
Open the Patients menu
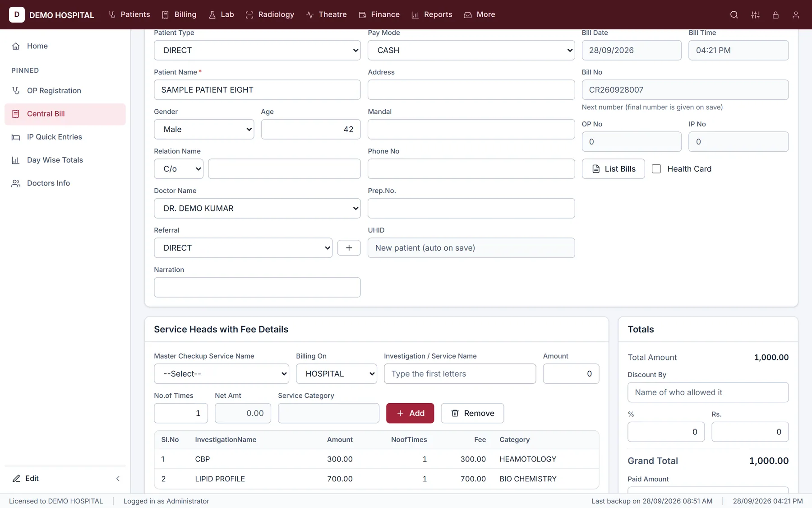(x=129, y=14)
